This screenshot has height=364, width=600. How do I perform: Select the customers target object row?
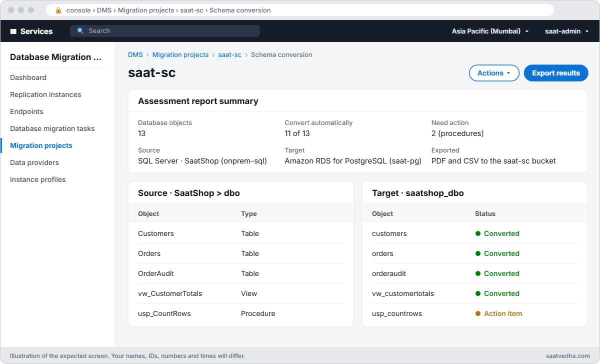coord(475,233)
